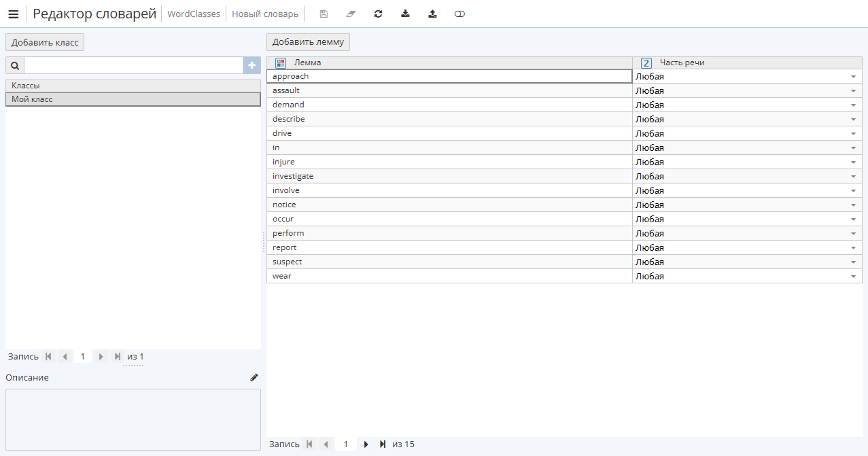
Task: Sort by the Лемма column header
Action: [449, 63]
